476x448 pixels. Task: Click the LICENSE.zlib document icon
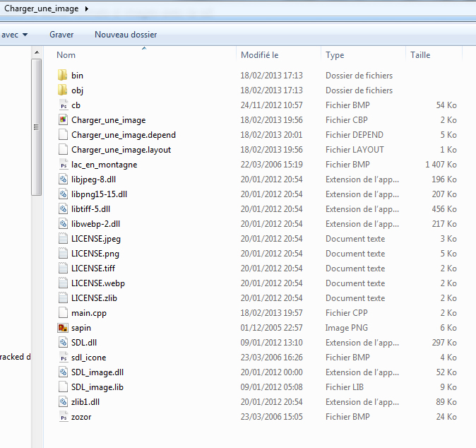62,298
